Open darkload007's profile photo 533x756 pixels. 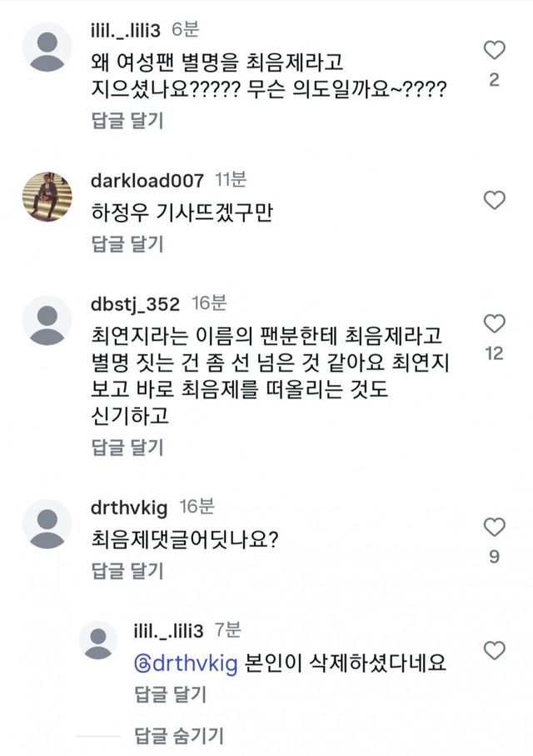click(47, 197)
